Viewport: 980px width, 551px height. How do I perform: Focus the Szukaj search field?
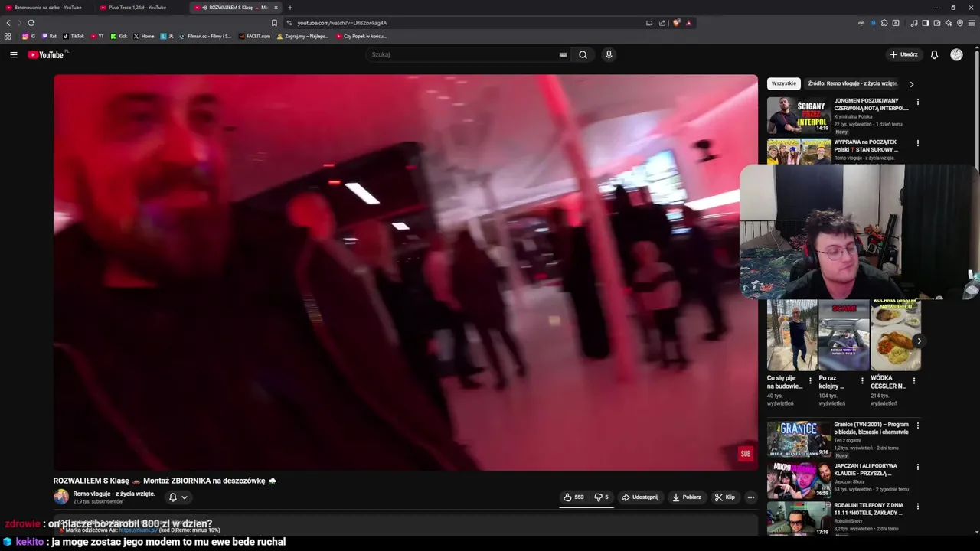(463, 54)
